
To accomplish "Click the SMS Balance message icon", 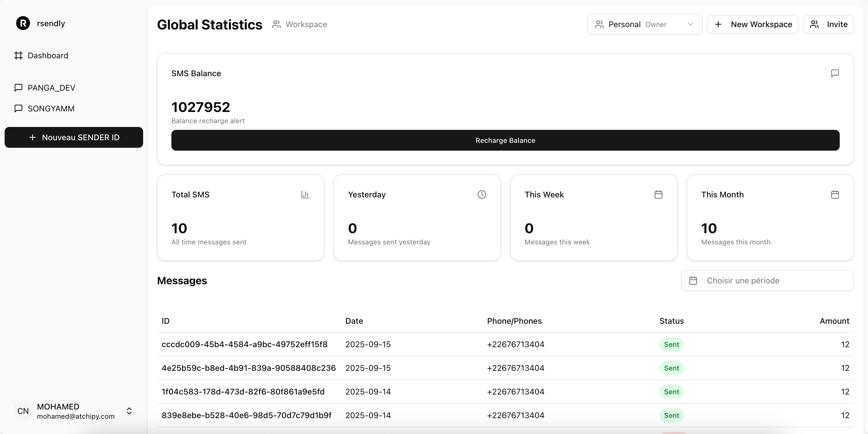I will [x=835, y=73].
